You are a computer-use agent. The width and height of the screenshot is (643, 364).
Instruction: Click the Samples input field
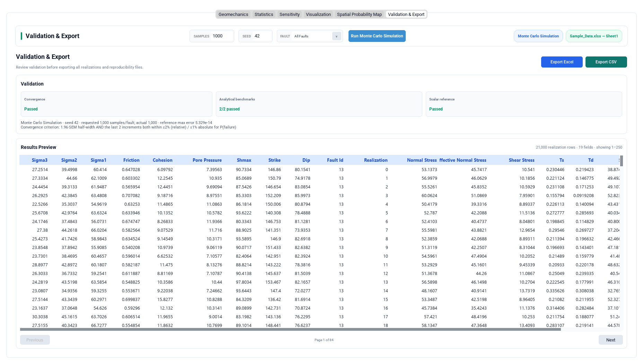coord(222,36)
